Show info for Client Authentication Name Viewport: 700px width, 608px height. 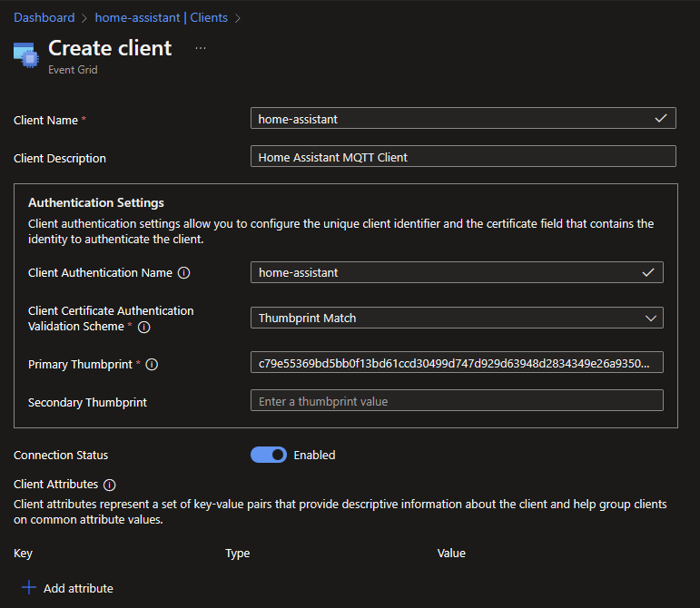pos(184,272)
